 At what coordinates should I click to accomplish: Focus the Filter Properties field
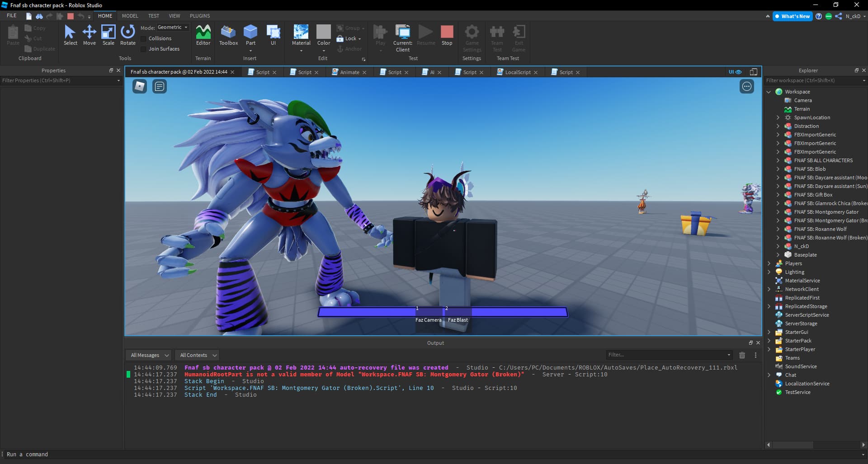point(61,80)
